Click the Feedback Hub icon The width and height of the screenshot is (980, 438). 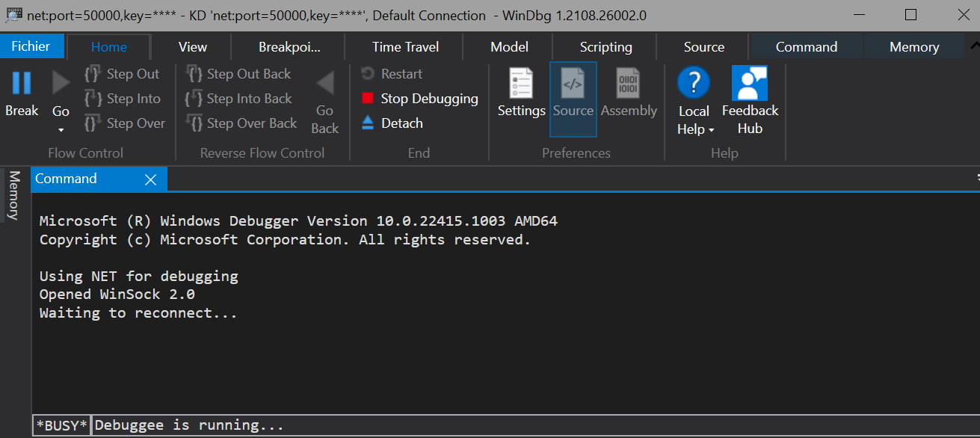click(x=750, y=84)
